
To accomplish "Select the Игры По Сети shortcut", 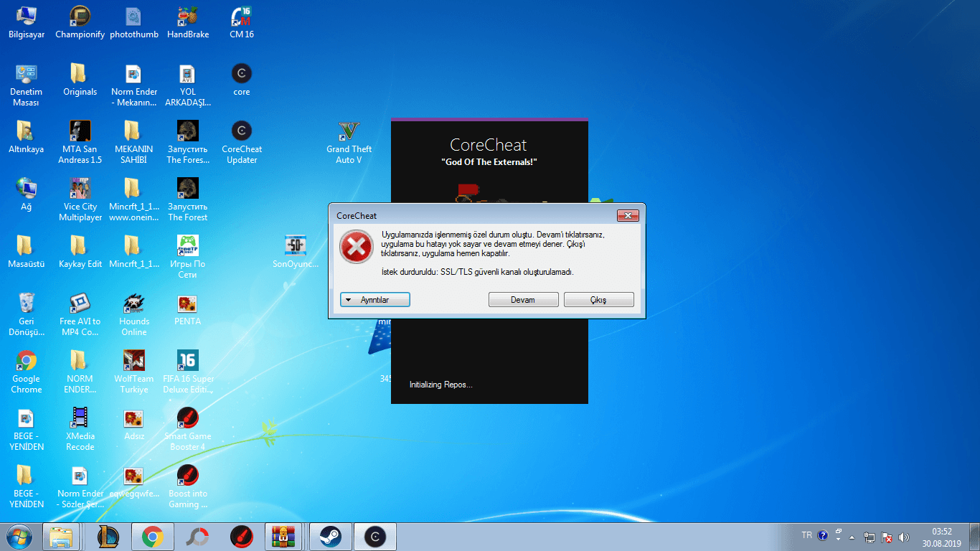I will (x=188, y=258).
